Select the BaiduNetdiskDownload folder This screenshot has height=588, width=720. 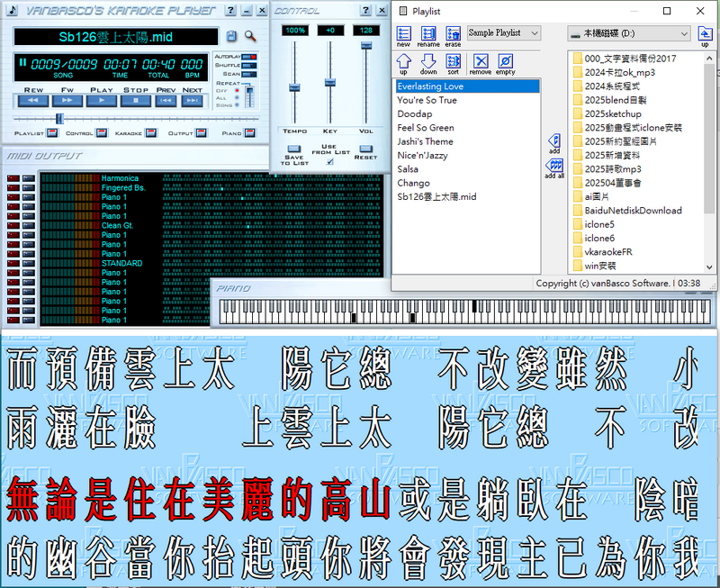627,211
